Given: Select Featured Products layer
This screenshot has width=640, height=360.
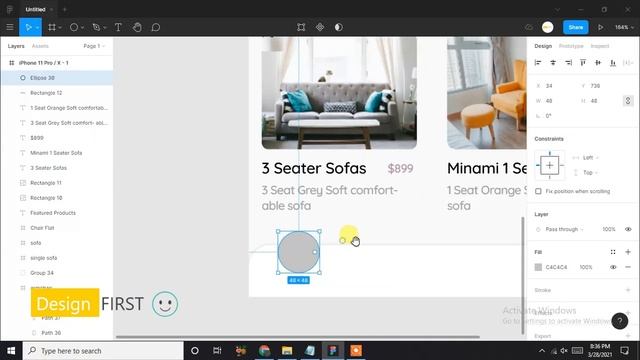Looking at the screenshot, I should 57,213.
